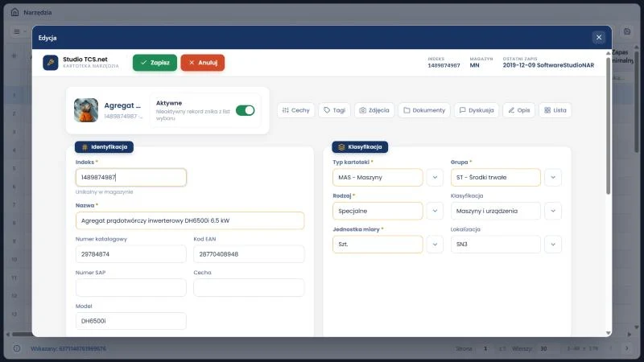Click the MAS - Maszyny combo field
Image resolution: width=644 pixels, height=362 pixels.
(378, 177)
